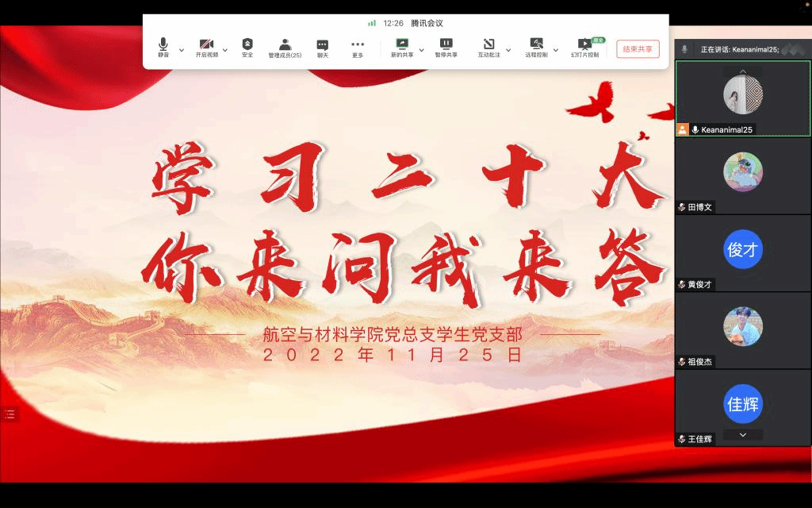The image size is (812, 508).
Task: Click microphone icon in the 正在讲话 bar
Action: click(684, 49)
